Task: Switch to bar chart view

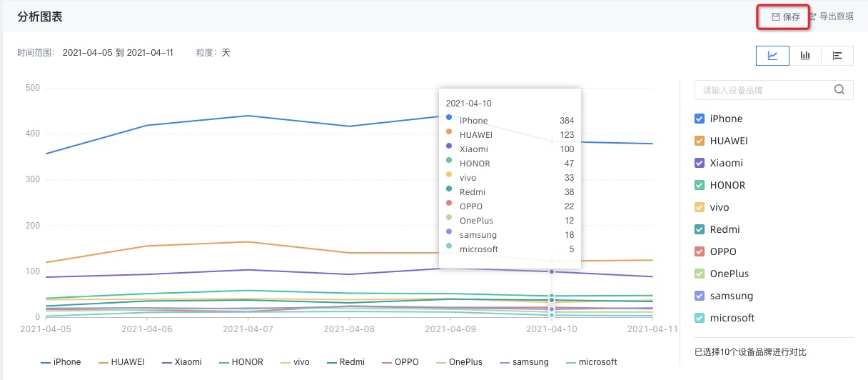Action: coord(805,56)
